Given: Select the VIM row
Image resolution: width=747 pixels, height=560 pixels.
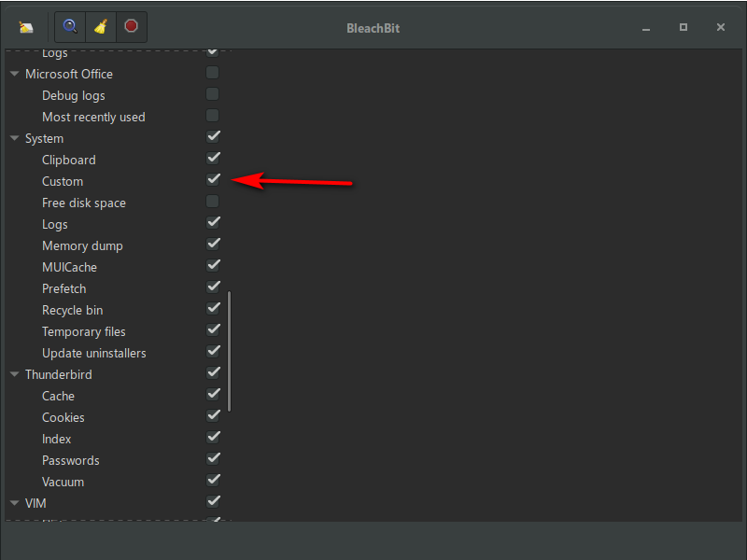Looking at the screenshot, I should (35, 503).
